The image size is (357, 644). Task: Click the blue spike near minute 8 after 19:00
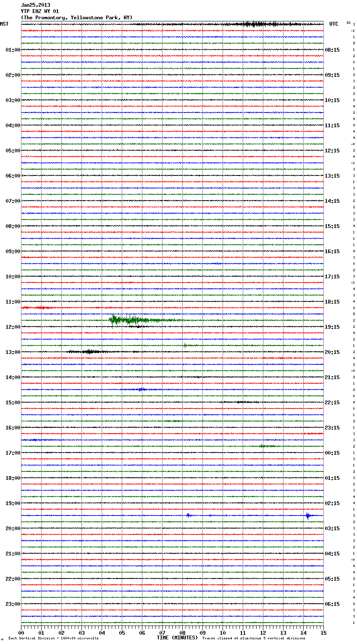(189, 515)
